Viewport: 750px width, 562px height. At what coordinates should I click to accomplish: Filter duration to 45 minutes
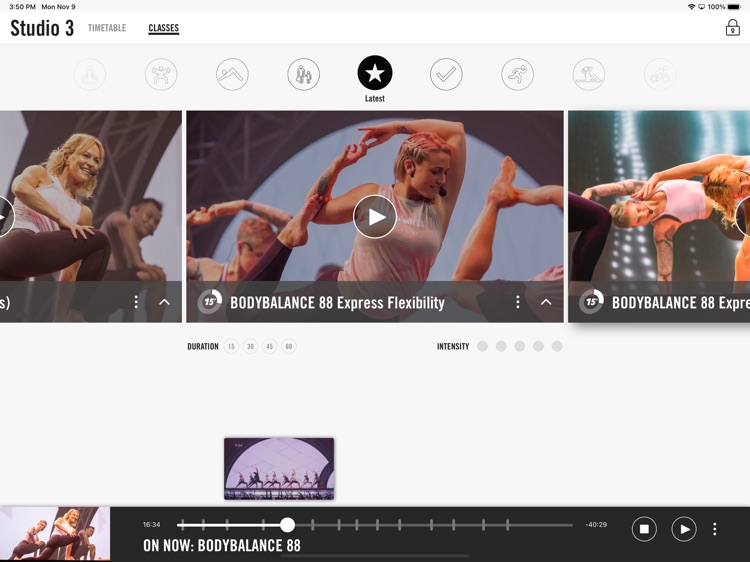coord(269,346)
